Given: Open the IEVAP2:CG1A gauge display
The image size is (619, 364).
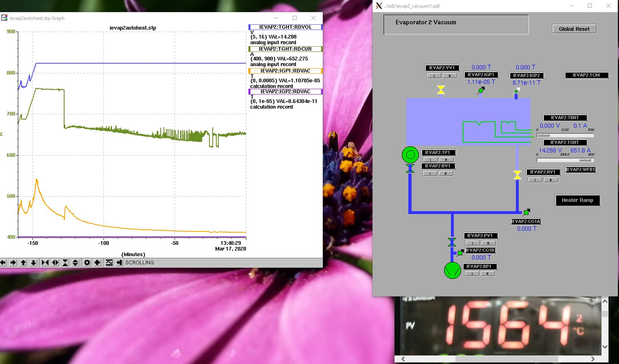Looking at the screenshot, I should tap(526, 221).
